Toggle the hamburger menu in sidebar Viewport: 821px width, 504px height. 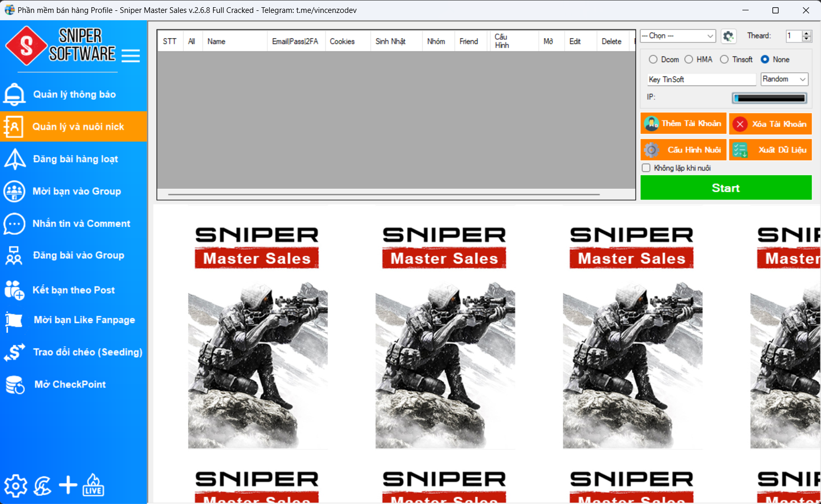click(x=131, y=56)
